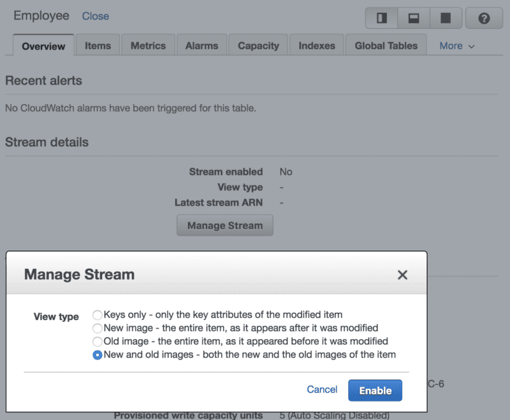Switch to full screen panel layout icon
Image resolution: width=510 pixels, height=420 pixels.
click(x=446, y=18)
